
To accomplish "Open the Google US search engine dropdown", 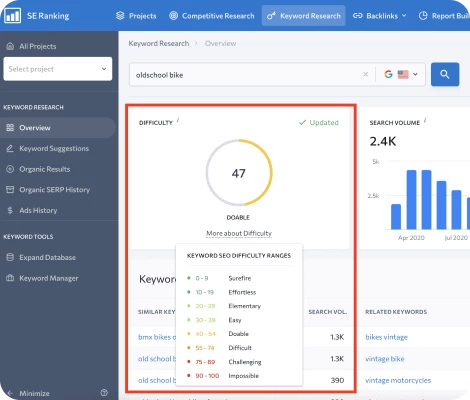I will point(401,74).
